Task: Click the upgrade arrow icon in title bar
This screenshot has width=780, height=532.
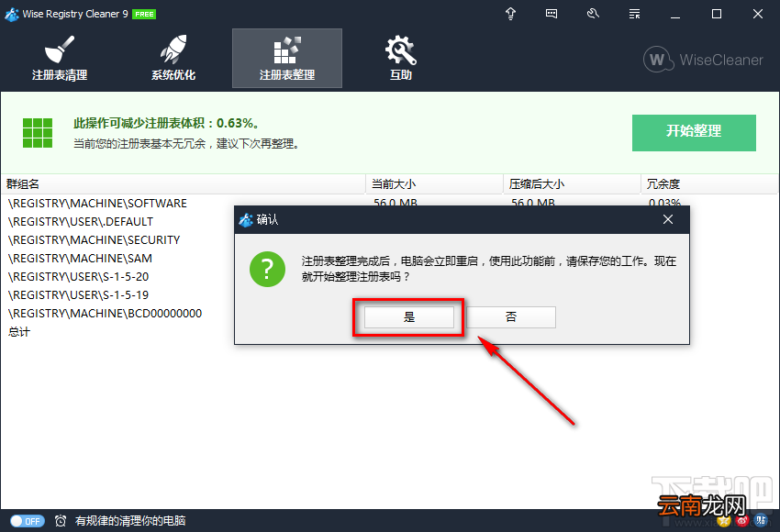Action: (x=510, y=14)
